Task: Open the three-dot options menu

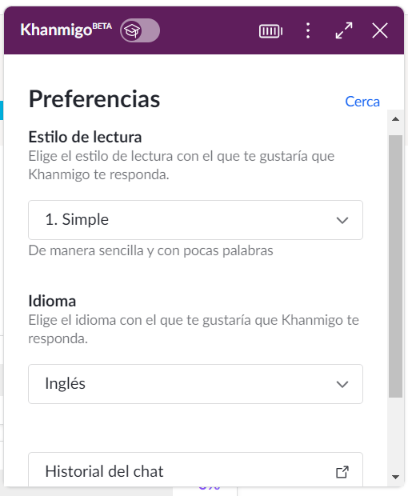Action: coord(308,31)
